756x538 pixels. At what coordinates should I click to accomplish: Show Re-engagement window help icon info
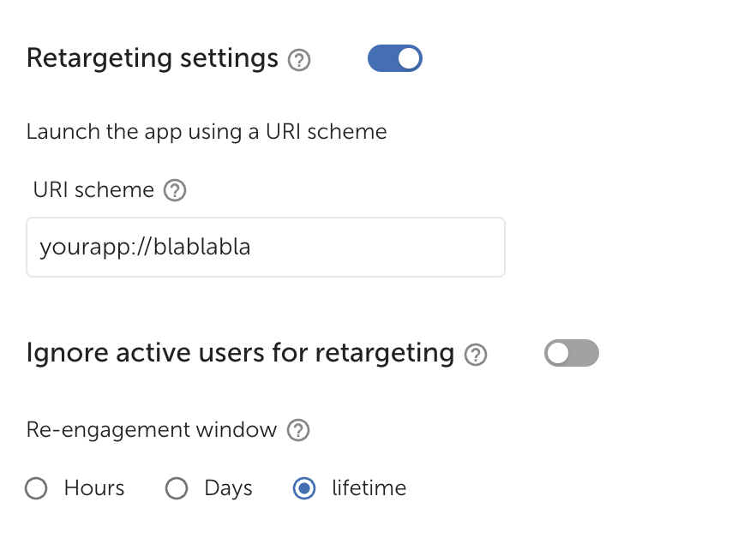298,430
